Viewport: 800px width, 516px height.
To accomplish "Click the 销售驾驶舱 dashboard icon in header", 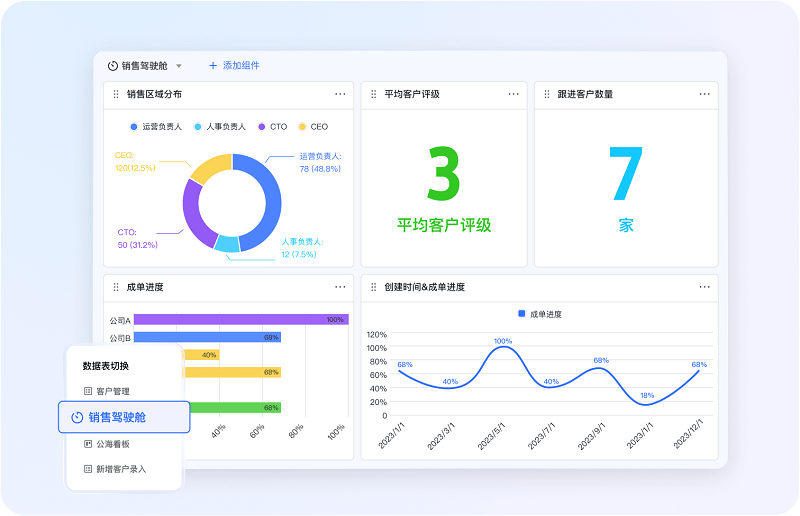I will [113, 65].
